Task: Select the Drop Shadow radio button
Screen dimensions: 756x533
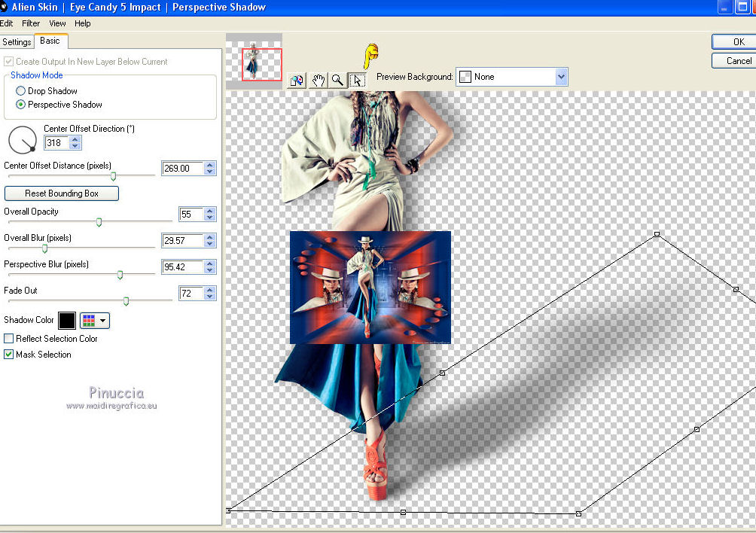Action: (21, 90)
